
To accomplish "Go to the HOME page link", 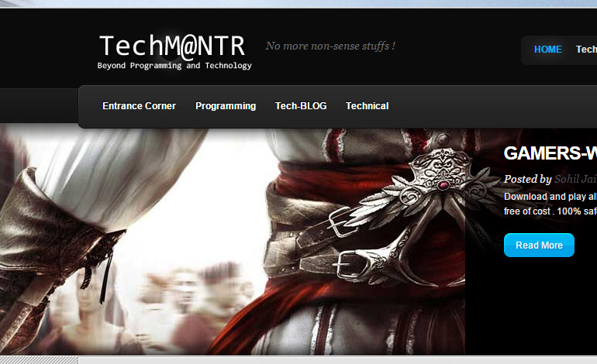I will tap(547, 50).
